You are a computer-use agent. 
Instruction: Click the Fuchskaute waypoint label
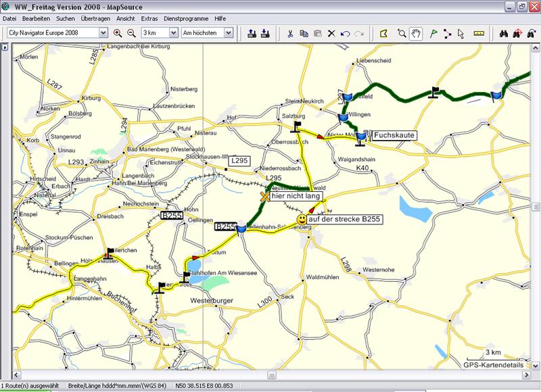(x=394, y=135)
